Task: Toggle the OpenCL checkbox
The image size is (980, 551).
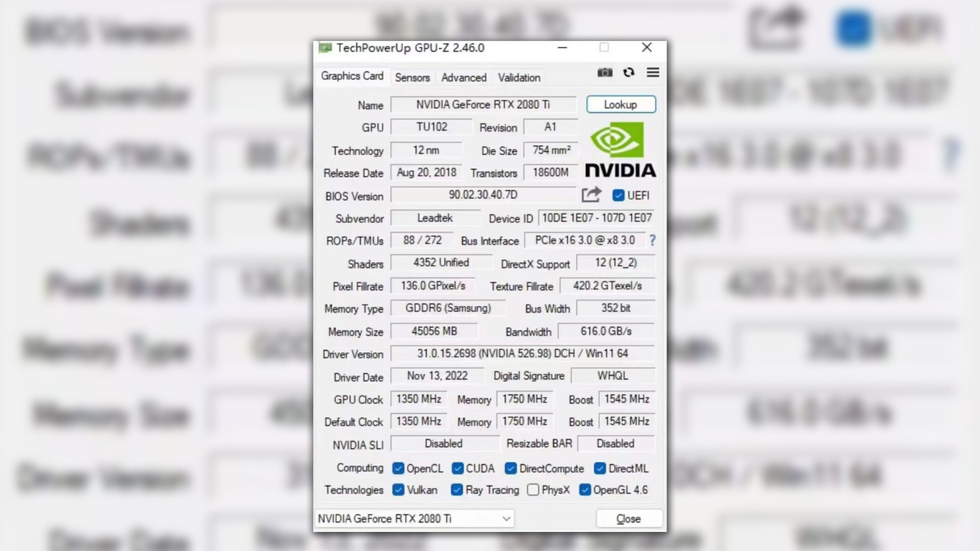Action: [x=398, y=468]
